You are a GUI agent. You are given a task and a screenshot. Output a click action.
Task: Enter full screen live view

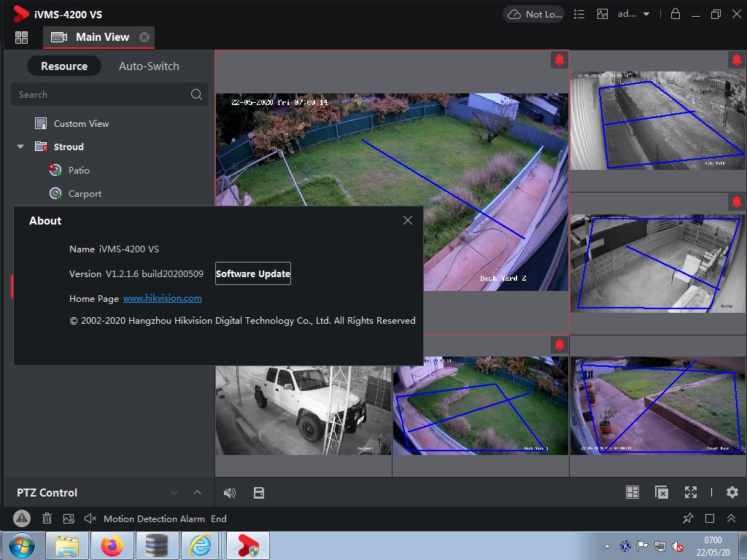click(691, 492)
